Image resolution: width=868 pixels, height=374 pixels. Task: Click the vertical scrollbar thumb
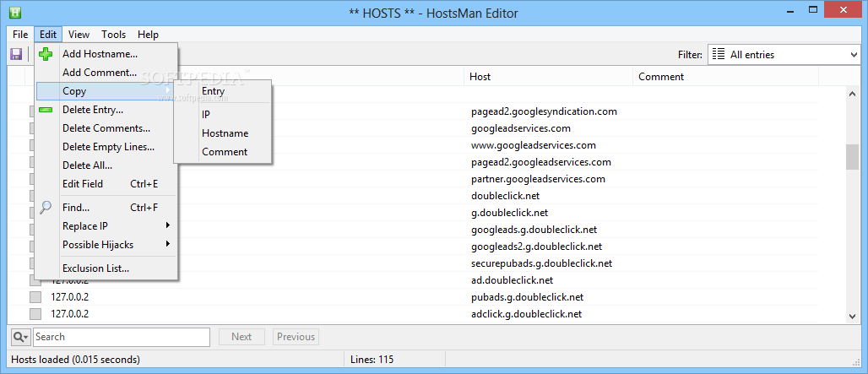point(853,157)
